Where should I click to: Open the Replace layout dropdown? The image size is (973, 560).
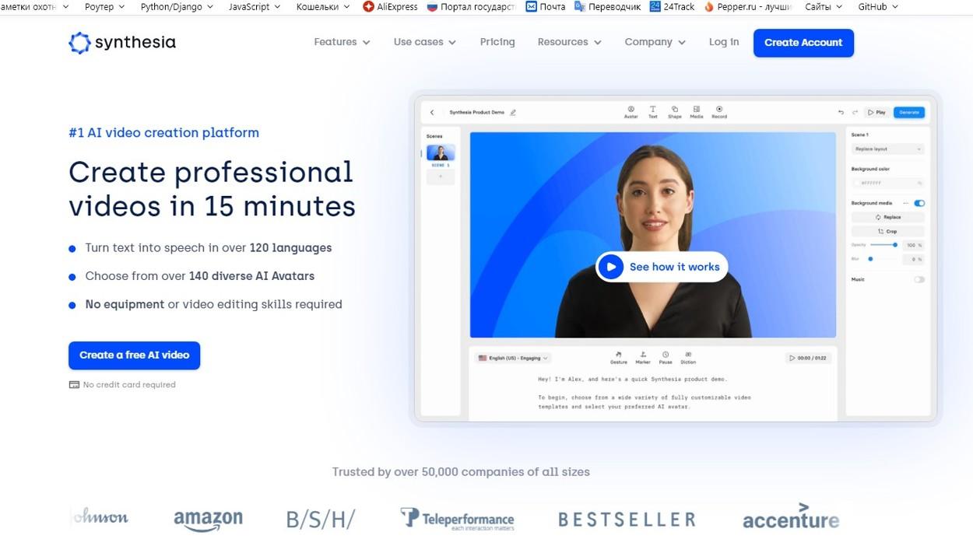pyautogui.click(x=888, y=149)
